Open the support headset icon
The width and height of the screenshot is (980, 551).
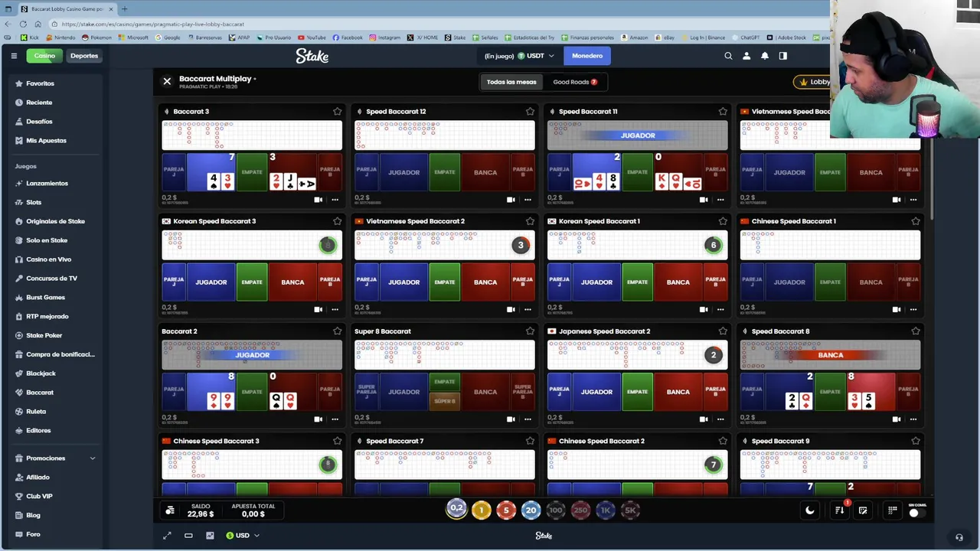959,537
